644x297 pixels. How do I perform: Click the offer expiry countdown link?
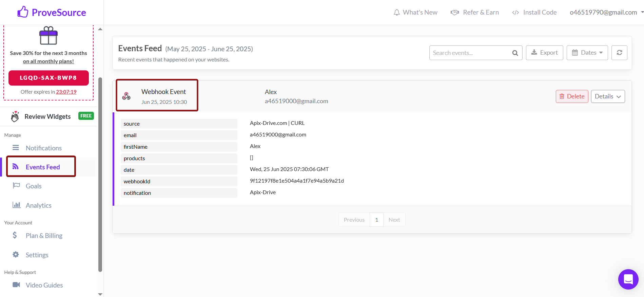click(66, 92)
